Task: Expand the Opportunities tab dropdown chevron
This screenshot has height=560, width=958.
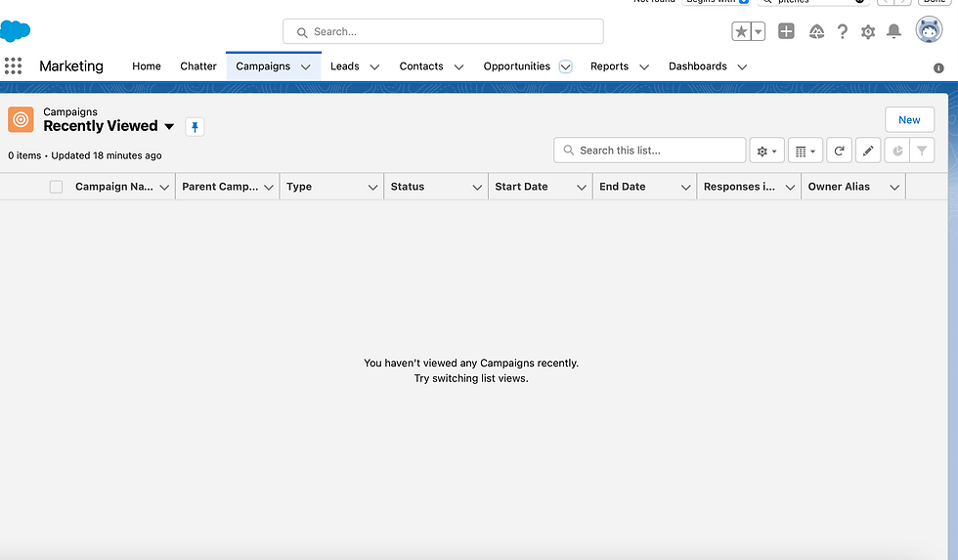Action: (566, 66)
